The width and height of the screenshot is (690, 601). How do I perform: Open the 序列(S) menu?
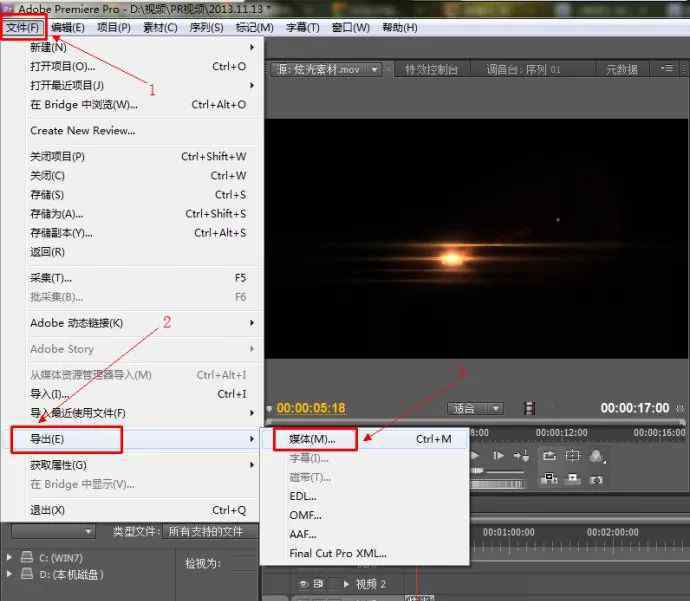206,28
